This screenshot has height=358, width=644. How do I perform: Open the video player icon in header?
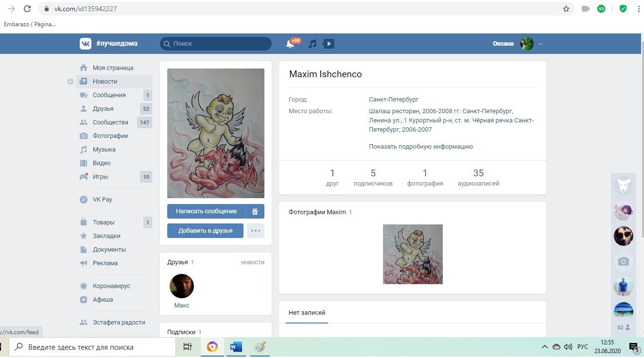pyautogui.click(x=329, y=44)
